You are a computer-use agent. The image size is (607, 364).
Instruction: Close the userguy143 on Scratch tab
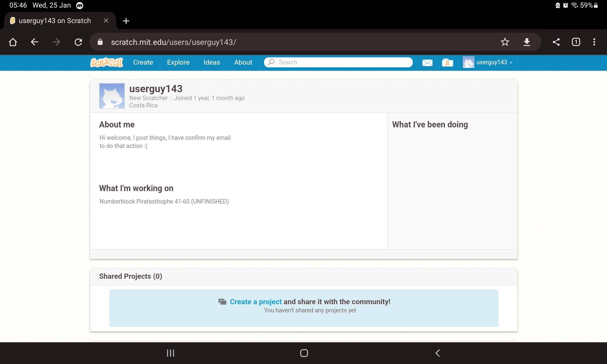(106, 21)
